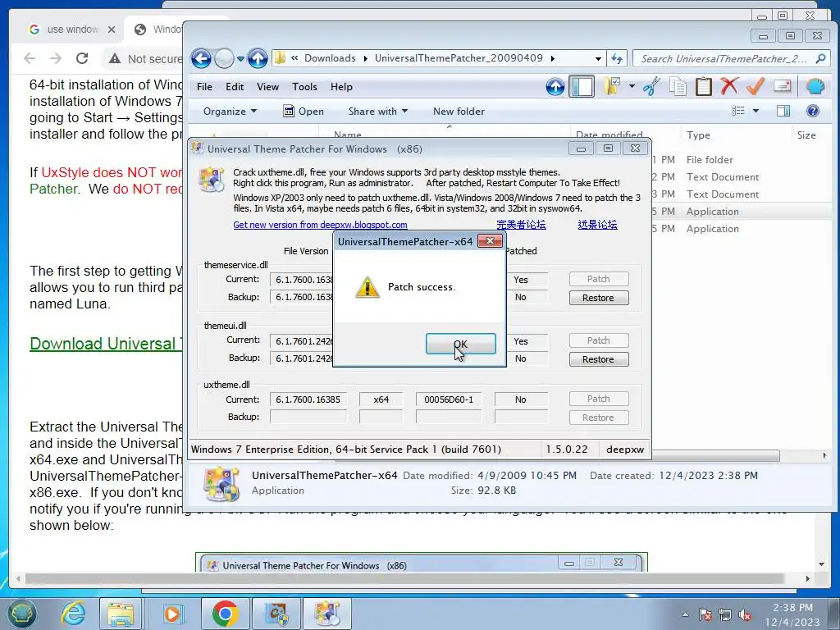Switch to Chrome via the taskbar

pyautogui.click(x=225, y=614)
